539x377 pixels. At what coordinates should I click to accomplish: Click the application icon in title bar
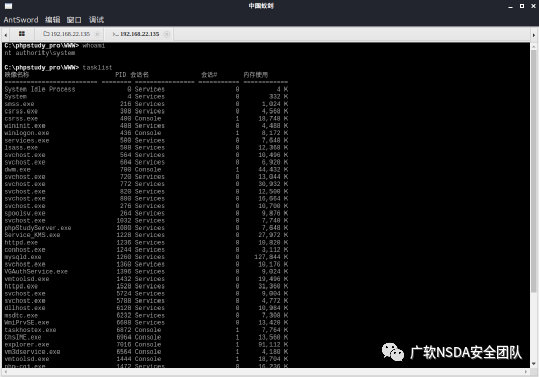point(8,6)
